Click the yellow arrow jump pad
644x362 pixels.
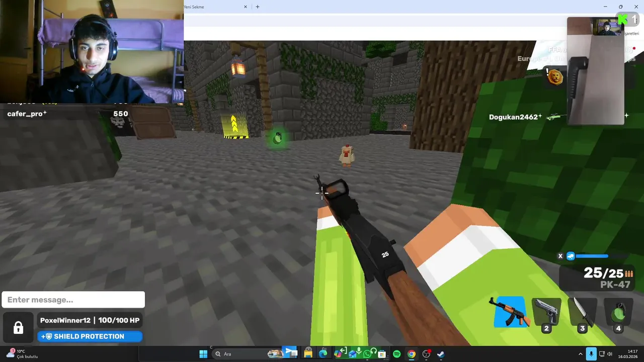pos(235,126)
